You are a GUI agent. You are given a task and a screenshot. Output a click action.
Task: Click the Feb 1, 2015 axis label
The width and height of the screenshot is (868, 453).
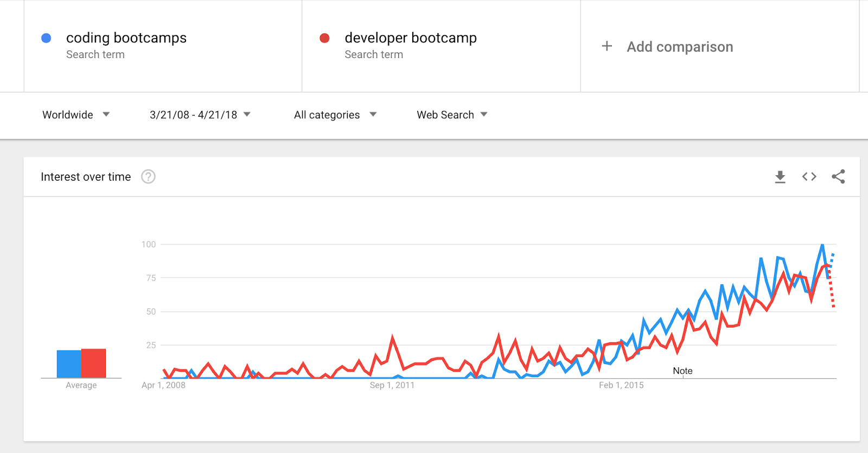pyautogui.click(x=621, y=385)
